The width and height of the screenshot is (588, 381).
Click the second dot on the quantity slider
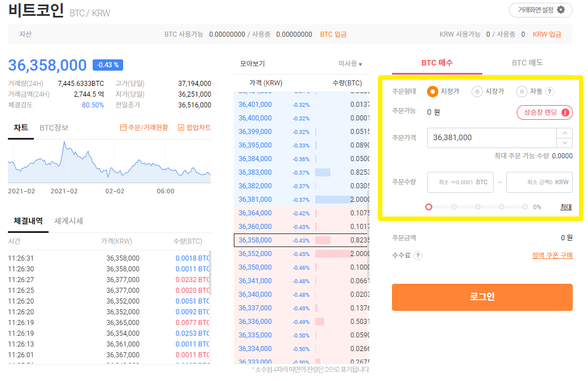(454, 207)
